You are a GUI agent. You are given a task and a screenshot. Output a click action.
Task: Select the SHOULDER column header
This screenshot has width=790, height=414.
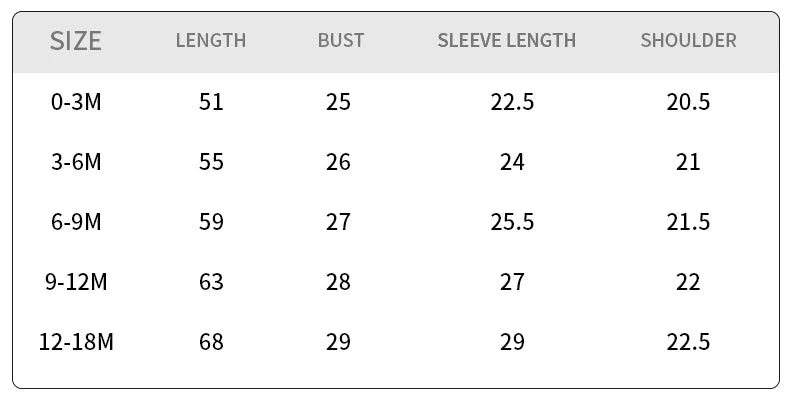tap(688, 41)
